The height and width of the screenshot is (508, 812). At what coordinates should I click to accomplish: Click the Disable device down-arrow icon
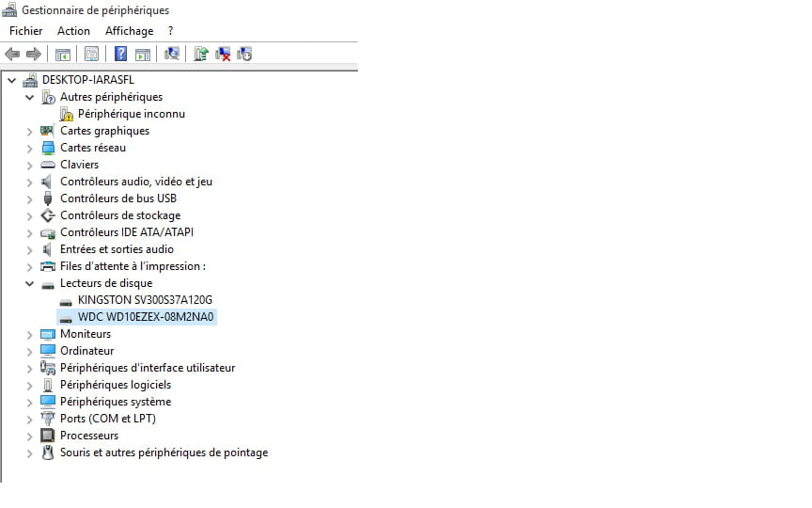click(x=244, y=54)
